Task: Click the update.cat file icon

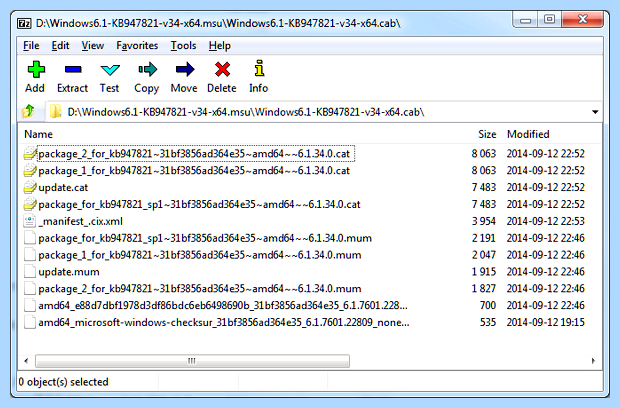Action: pos(30,187)
